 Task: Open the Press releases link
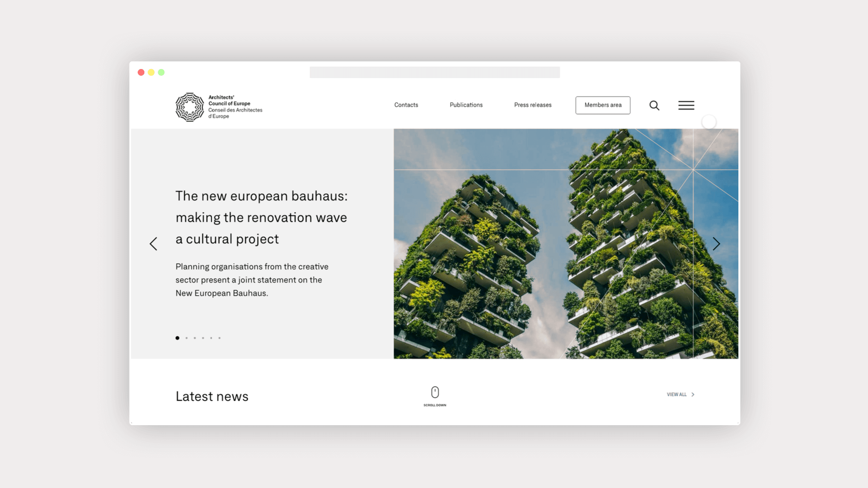pos(533,105)
